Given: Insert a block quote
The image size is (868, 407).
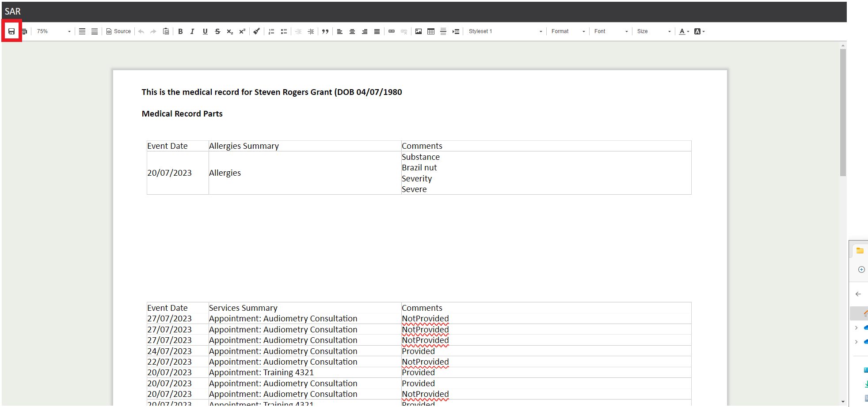Looking at the screenshot, I should tap(325, 31).
